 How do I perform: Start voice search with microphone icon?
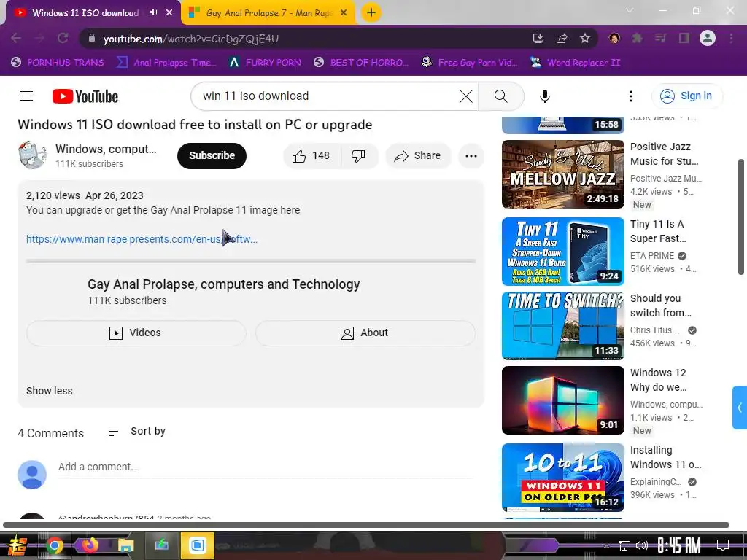pyautogui.click(x=544, y=96)
